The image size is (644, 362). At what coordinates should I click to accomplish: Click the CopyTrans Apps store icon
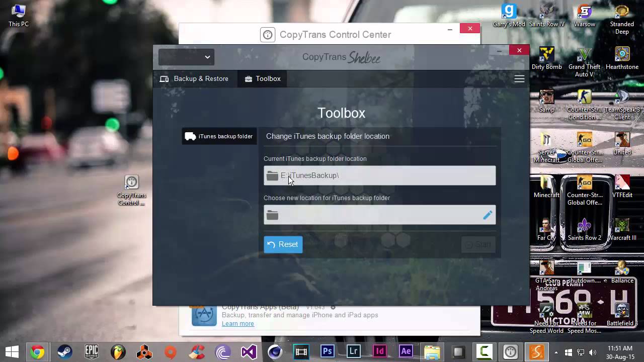tap(204, 315)
